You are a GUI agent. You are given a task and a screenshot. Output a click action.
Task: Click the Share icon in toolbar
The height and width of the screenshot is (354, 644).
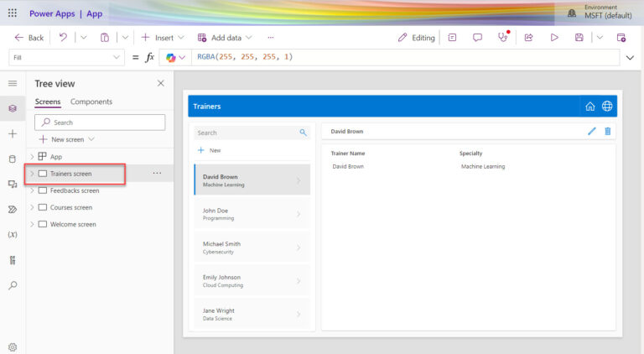(x=528, y=38)
